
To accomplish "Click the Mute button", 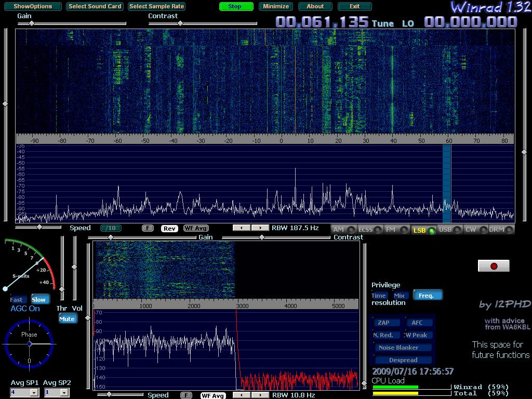I will tap(67, 319).
